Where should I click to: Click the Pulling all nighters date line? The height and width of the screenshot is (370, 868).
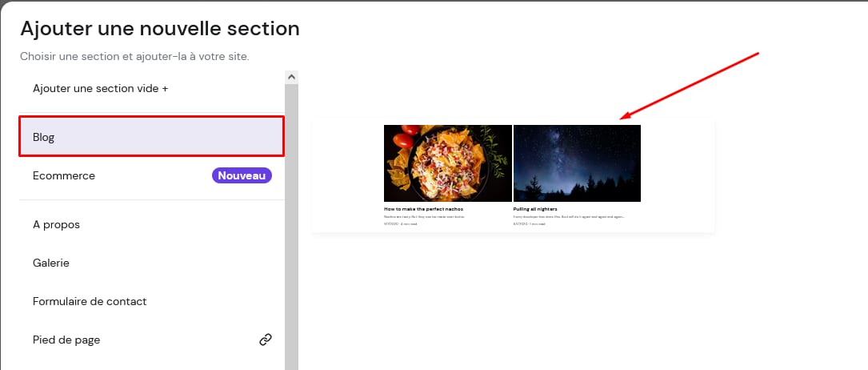530,223
